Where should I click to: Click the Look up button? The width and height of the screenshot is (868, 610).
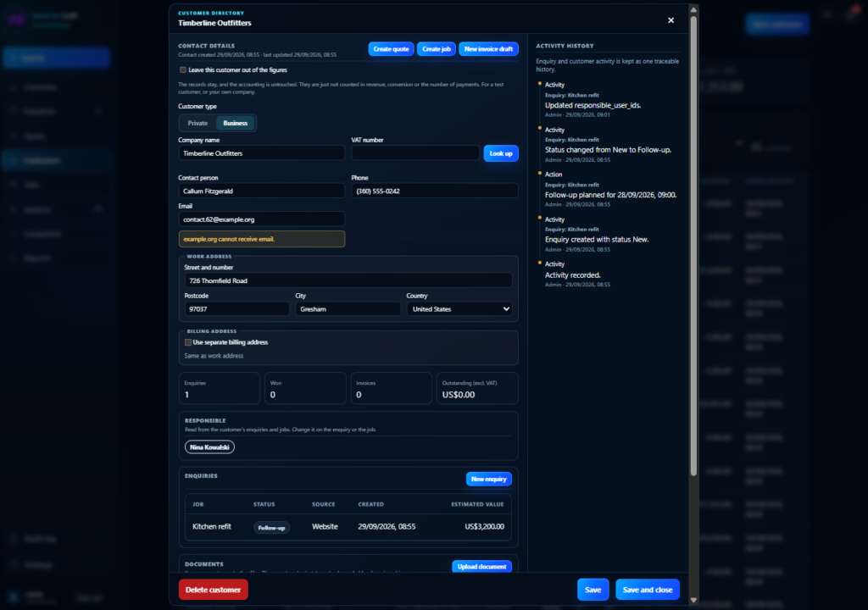coord(501,153)
